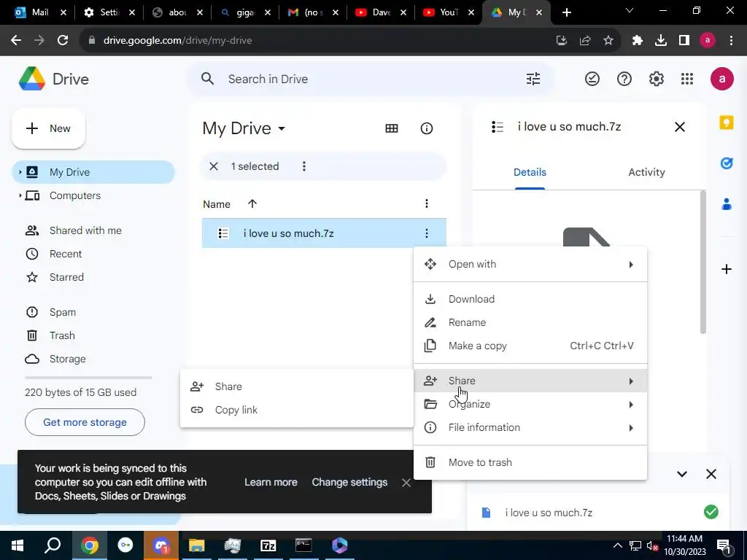Open Contacts in side panel

(x=727, y=204)
